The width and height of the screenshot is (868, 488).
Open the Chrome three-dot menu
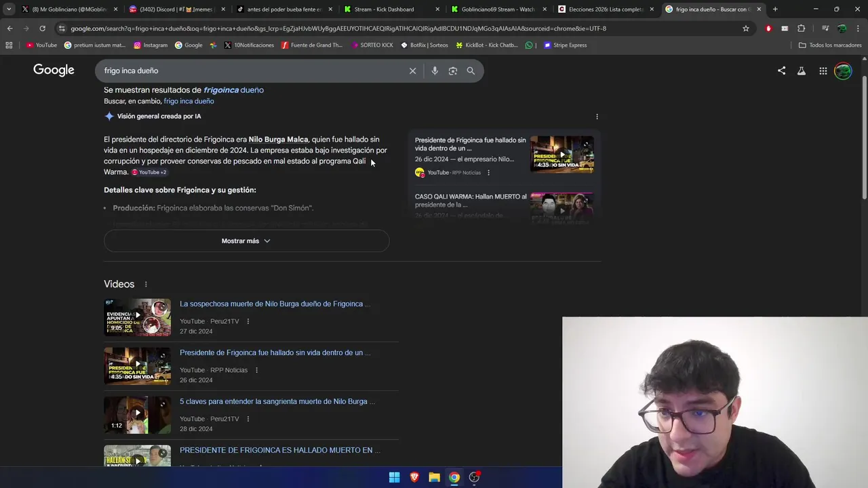click(859, 28)
